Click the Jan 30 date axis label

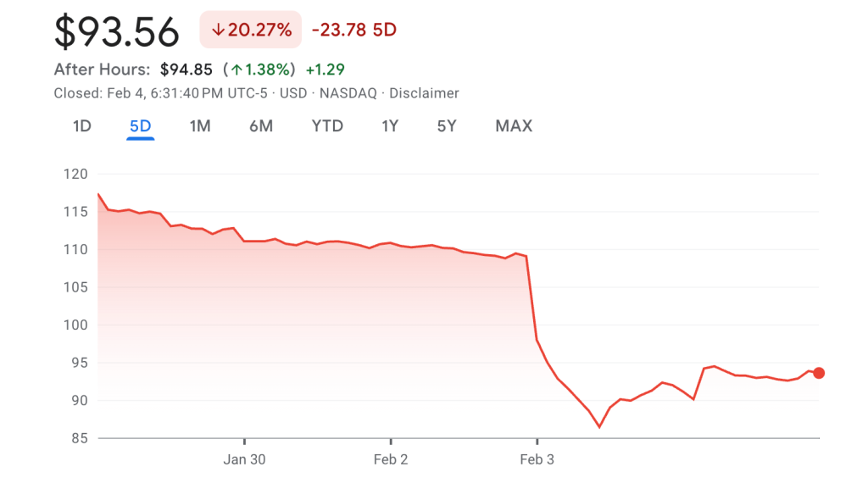(244, 459)
